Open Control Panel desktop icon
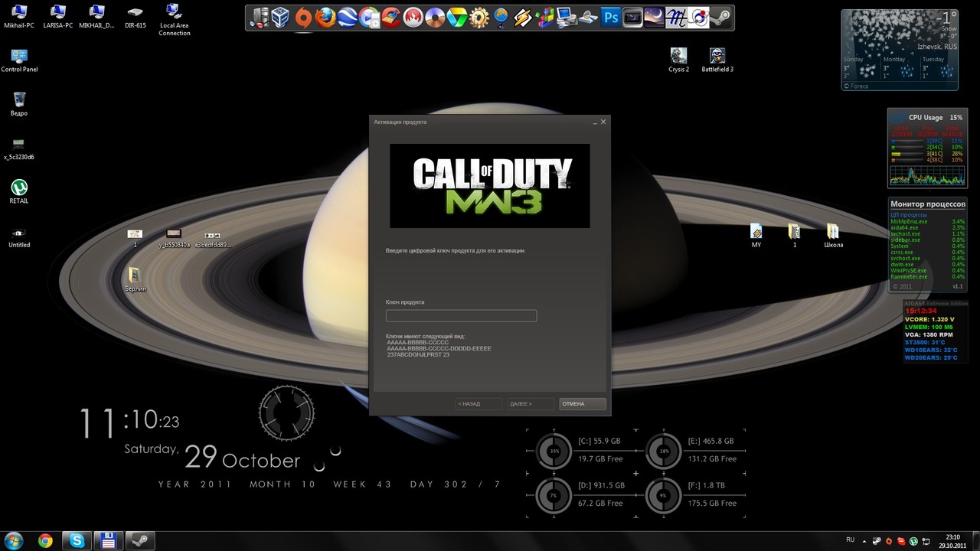Image resolution: width=980 pixels, height=551 pixels. click(19, 60)
